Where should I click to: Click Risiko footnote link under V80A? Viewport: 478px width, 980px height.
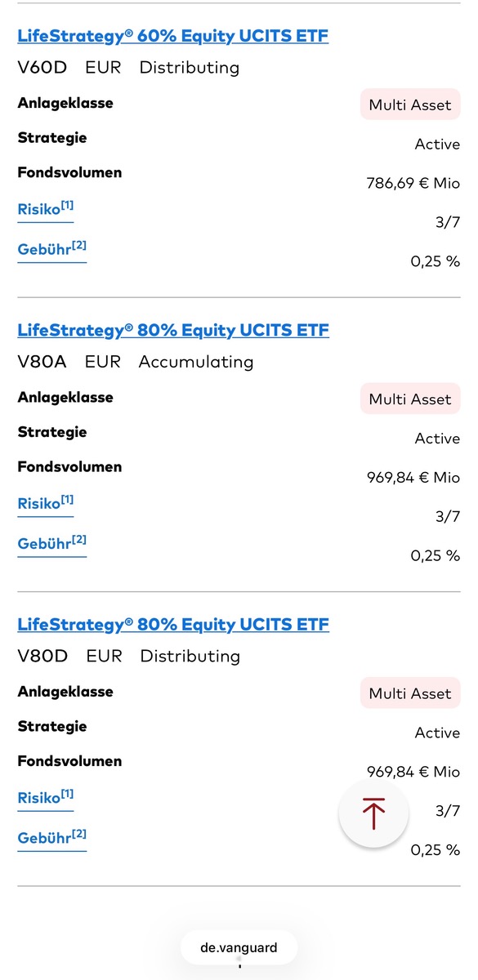coord(46,502)
